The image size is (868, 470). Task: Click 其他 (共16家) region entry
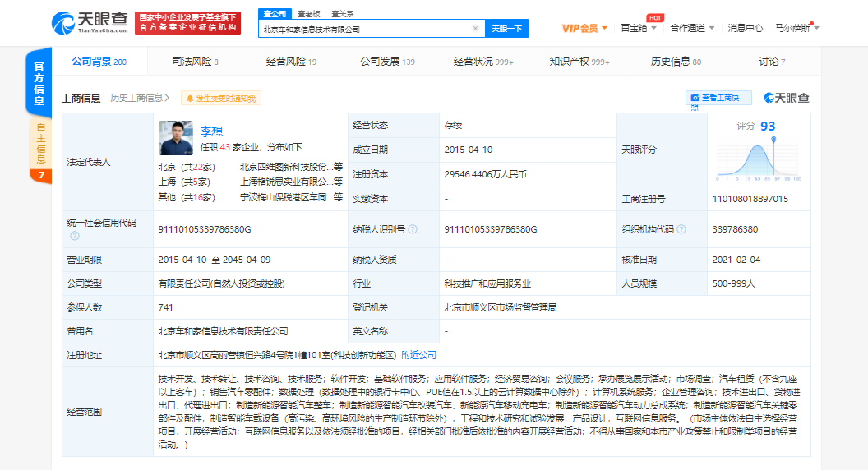coord(187,197)
